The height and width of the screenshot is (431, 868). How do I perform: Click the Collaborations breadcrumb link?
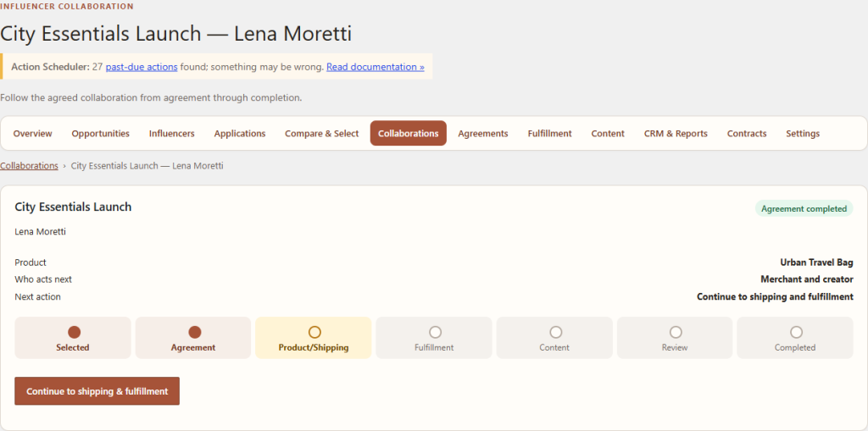(x=30, y=165)
